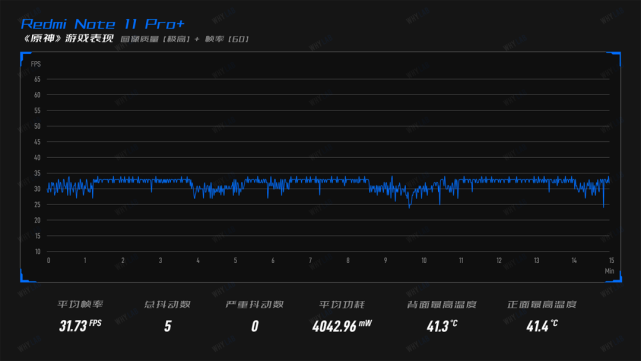Click minute '2' on the x-axis
This screenshot has width=641, height=361.
(x=123, y=260)
